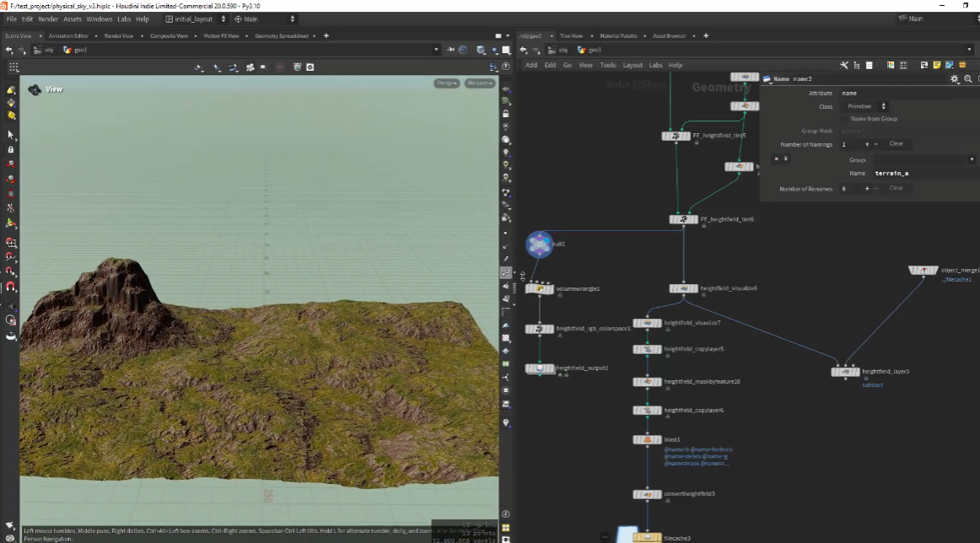Expand the network path dropdown arrow

969,50
